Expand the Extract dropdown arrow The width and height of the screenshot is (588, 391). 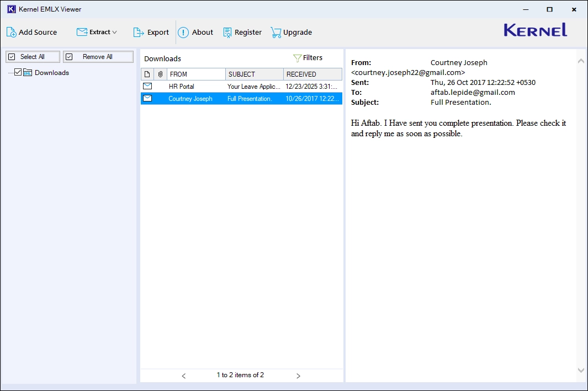pyautogui.click(x=114, y=32)
